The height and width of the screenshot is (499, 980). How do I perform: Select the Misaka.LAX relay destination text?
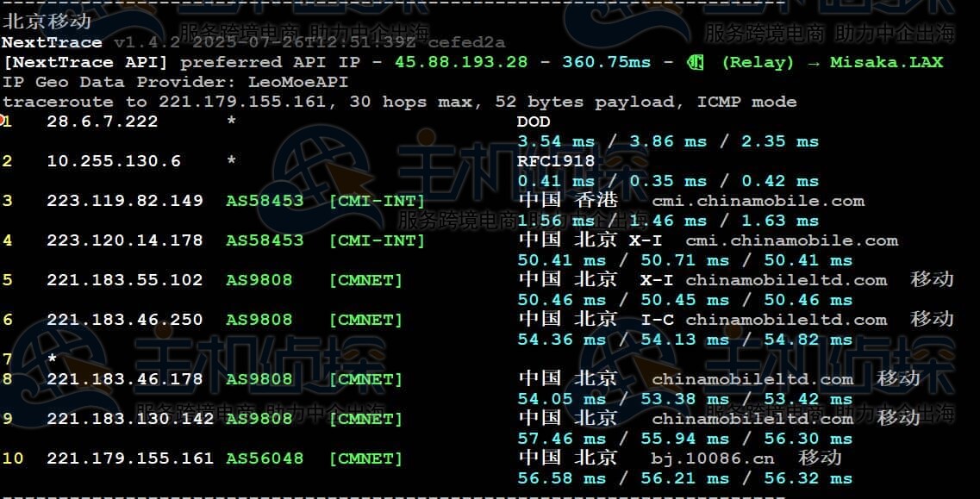886,62
